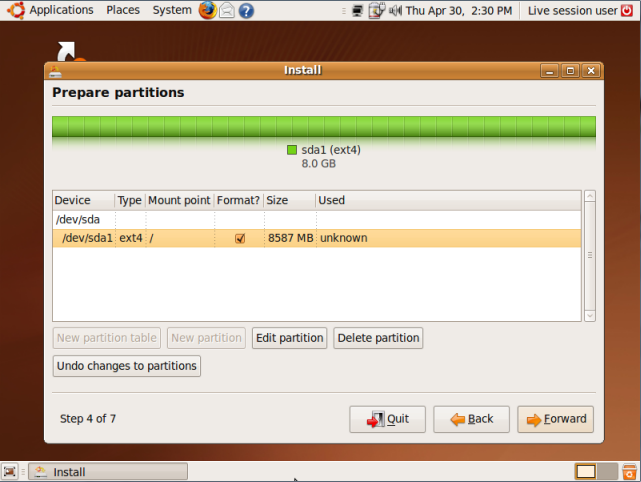
Task: Click Forward to continue install
Action: (556, 419)
